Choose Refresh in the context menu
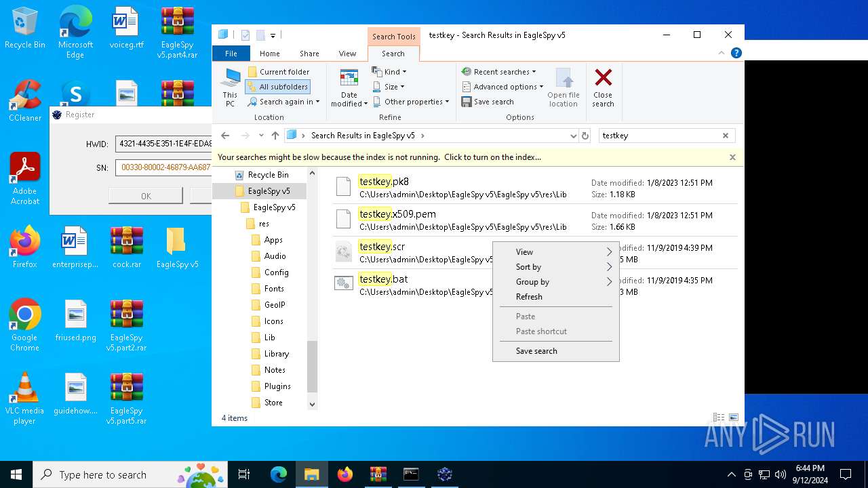The image size is (868, 488). pyautogui.click(x=555, y=297)
